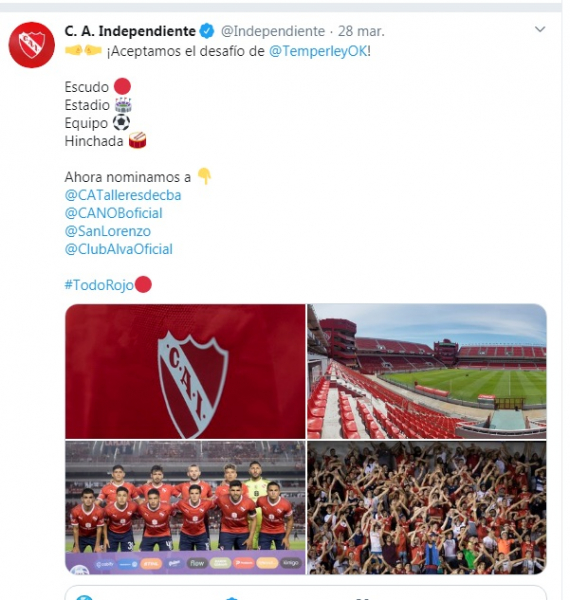Image resolution: width=570 pixels, height=600 pixels.
Task: Click the blue verified badge icon
Action: tap(207, 31)
